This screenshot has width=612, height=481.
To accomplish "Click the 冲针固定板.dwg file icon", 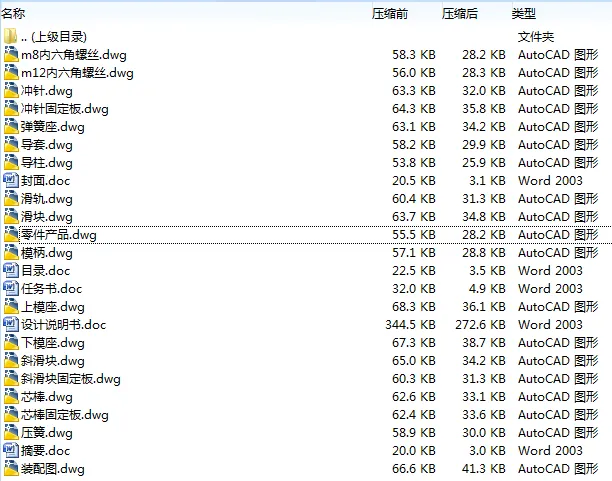I will coord(11,108).
